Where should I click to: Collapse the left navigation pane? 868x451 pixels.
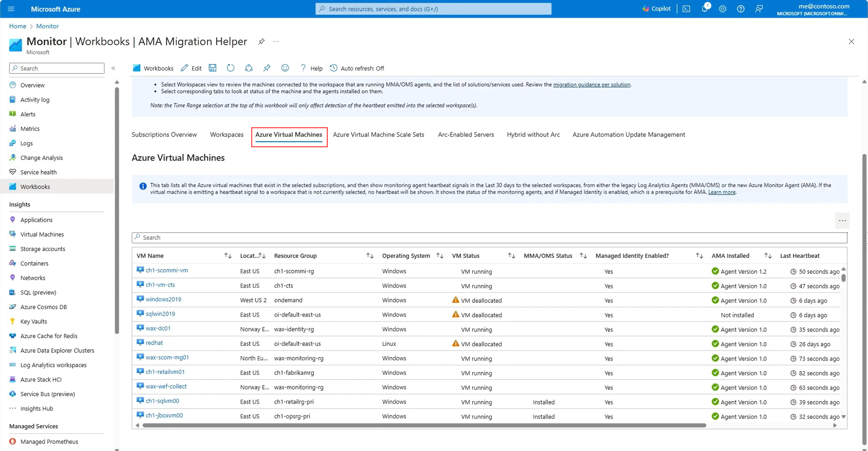click(113, 68)
